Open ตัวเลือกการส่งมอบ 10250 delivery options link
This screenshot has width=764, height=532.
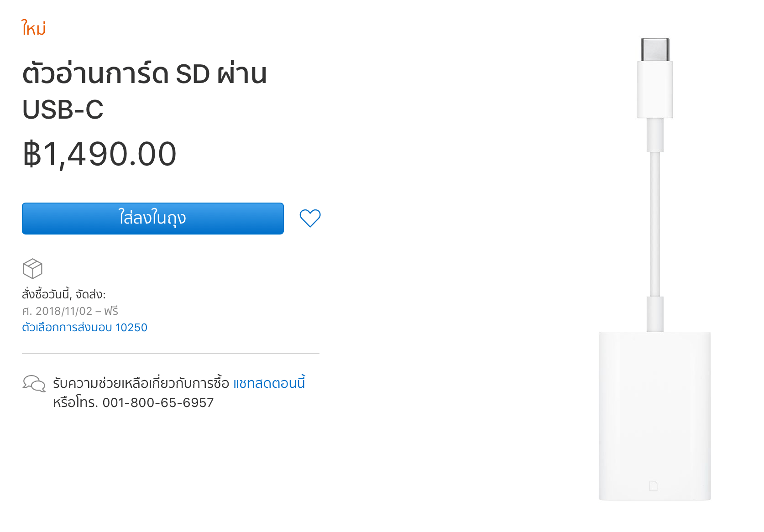coord(84,327)
